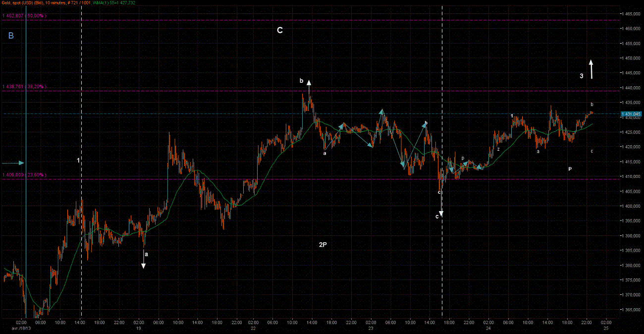Select the 50,00% Fibonacci level label
Image resolution: width=644 pixels, height=334 pixels.
tap(25, 16)
